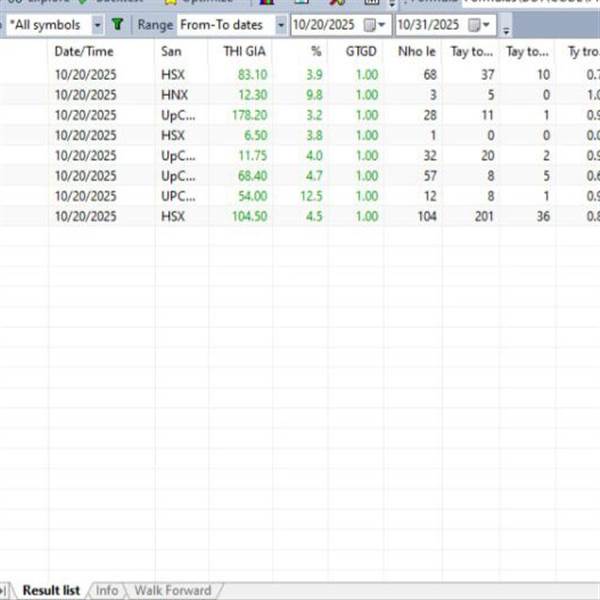This screenshot has height=600, width=600.
Task: Click the UPC... cell in the 54.00 row
Action: click(178, 196)
